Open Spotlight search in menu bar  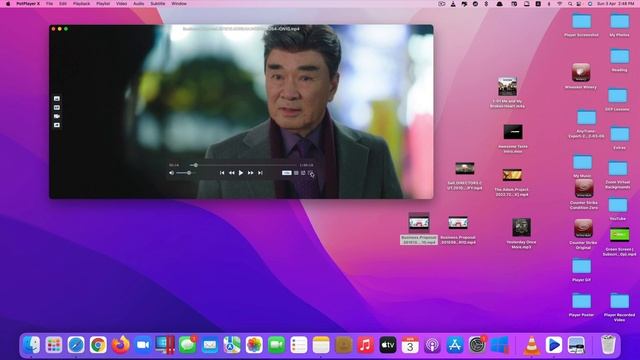pyautogui.click(x=570, y=4)
